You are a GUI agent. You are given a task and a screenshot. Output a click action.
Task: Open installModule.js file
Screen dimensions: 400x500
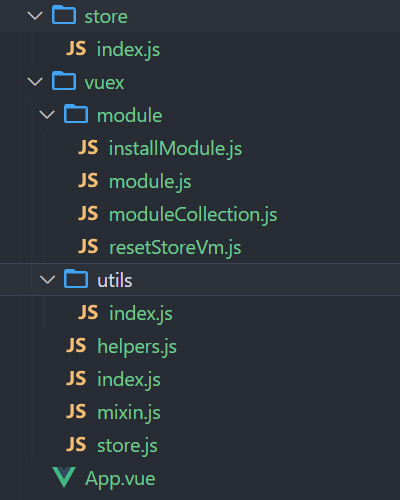pyautogui.click(x=176, y=149)
